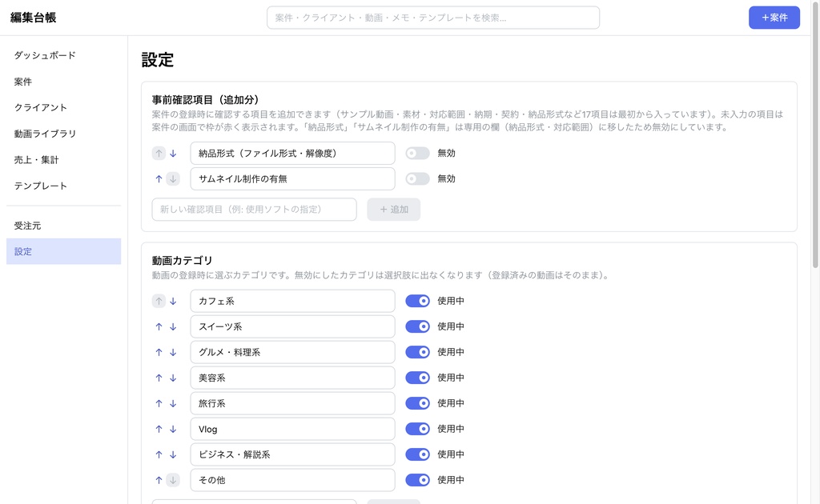Click up arrow for カフェ系 category

(x=159, y=301)
